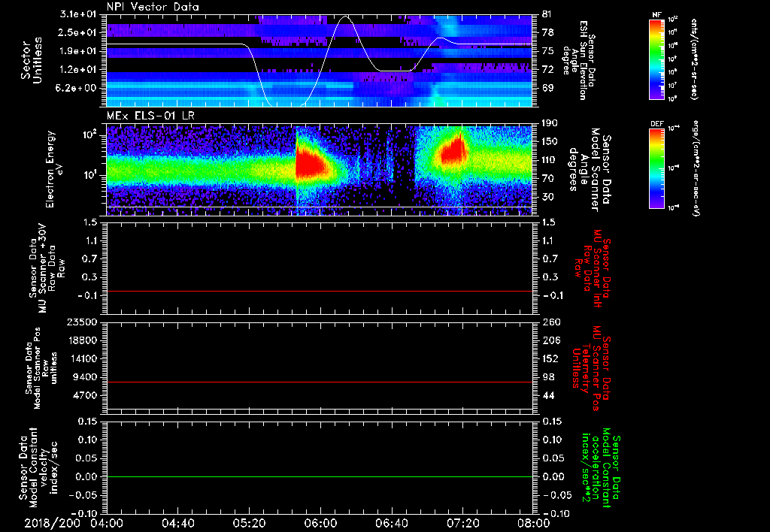Click the '260' telemetry tick label
This screenshot has width=770, height=532.
coord(550,322)
